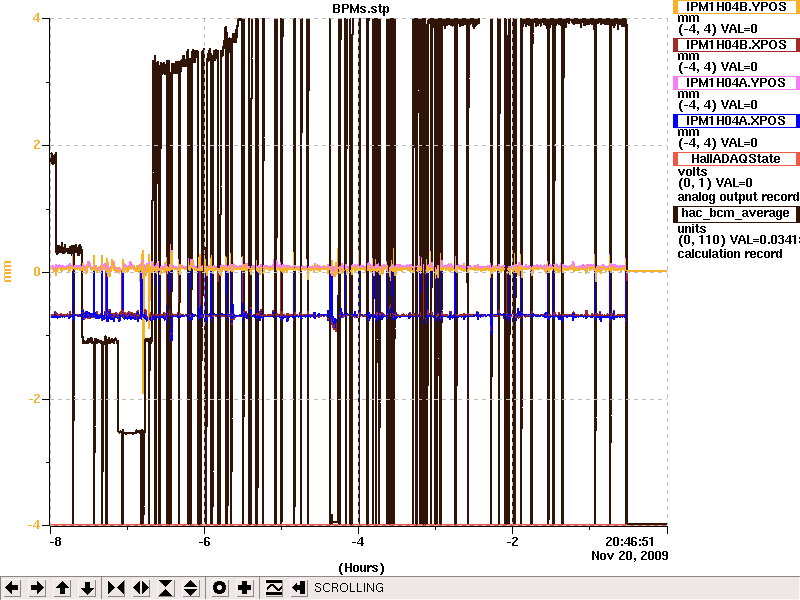Select the IPM1H04B.YPOS curve legend

[x=736, y=7]
